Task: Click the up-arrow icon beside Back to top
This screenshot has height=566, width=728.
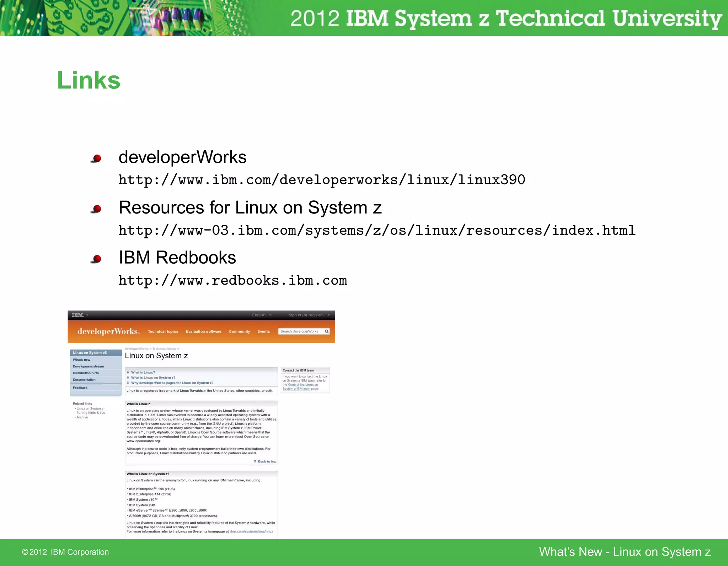Action: 255,461
